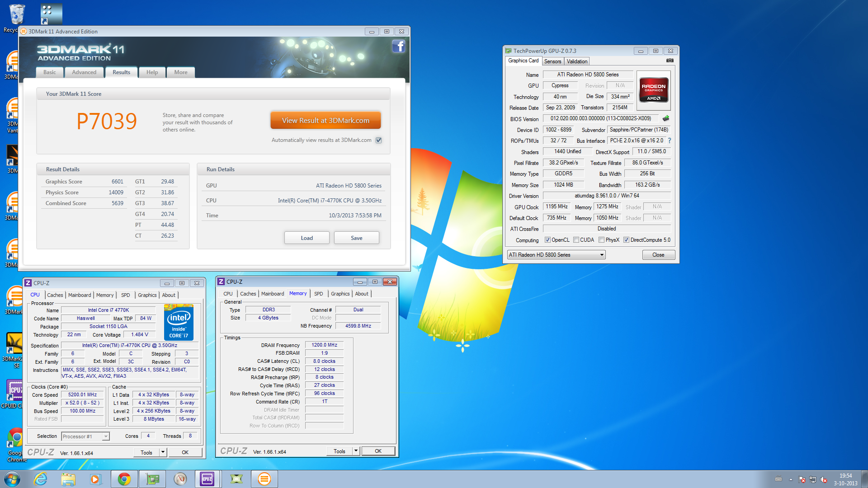This screenshot has height=488, width=868.
Task: Click the Load button in Run Details
Action: [x=307, y=238]
